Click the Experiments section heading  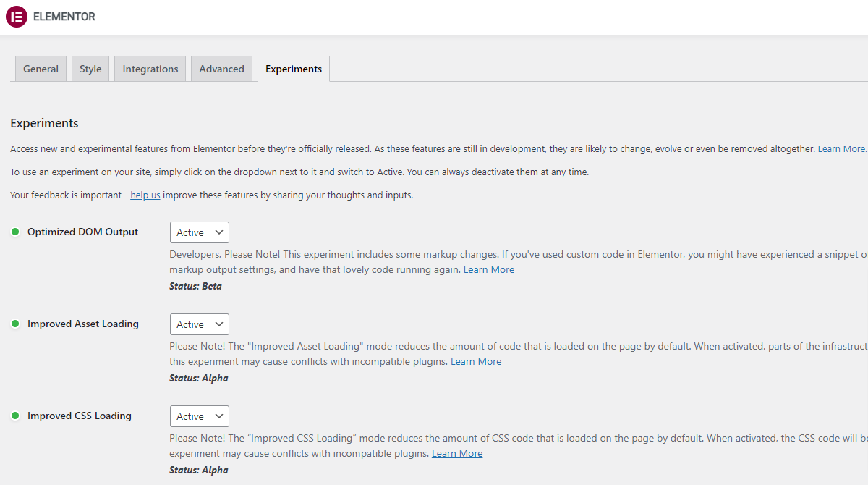[x=44, y=123]
